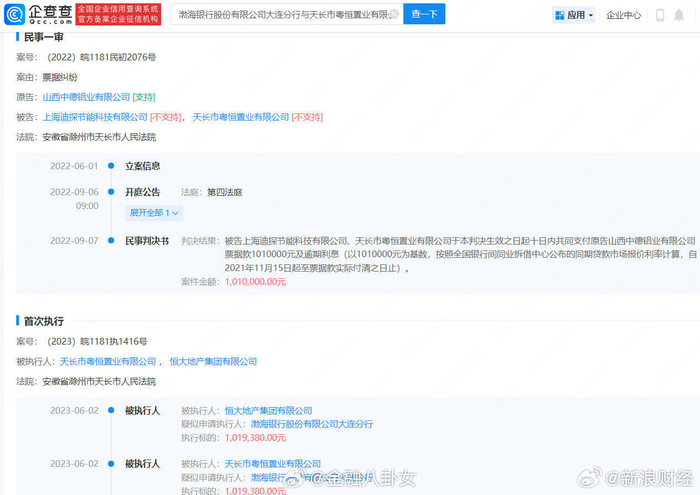Open 被执行人 天长市粤恒置业有限公司 link under 首次执行
700x495 pixels.
click(x=108, y=362)
